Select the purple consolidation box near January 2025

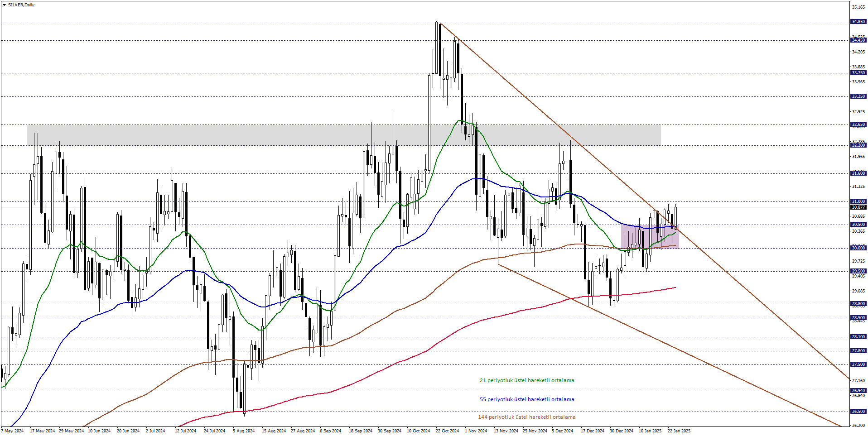[x=650, y=236]
